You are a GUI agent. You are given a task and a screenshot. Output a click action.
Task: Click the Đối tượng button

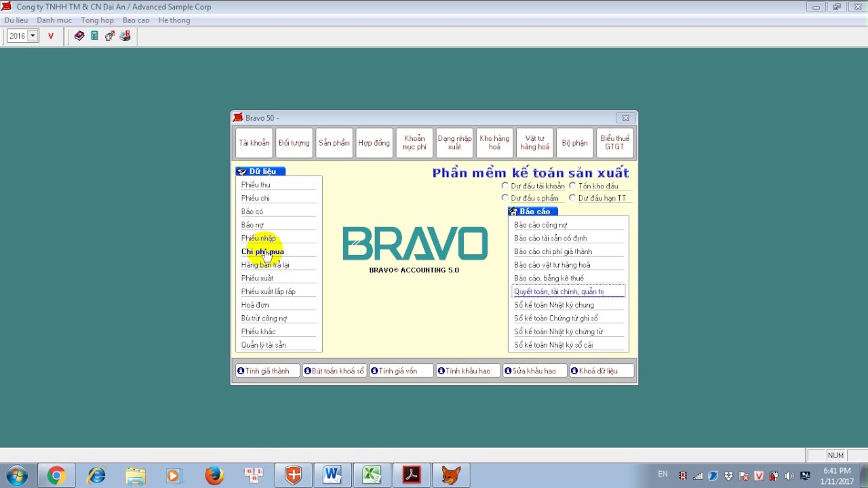[294, 143]
